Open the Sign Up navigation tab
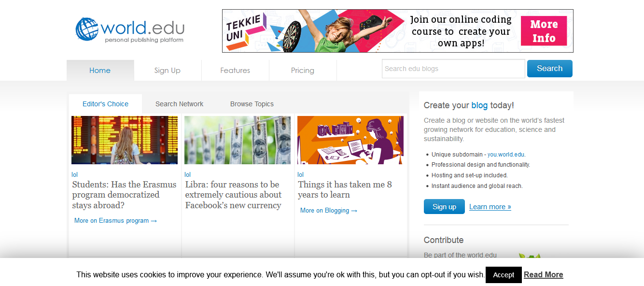This screenshot has height=286, width=644. coord(168,71)
